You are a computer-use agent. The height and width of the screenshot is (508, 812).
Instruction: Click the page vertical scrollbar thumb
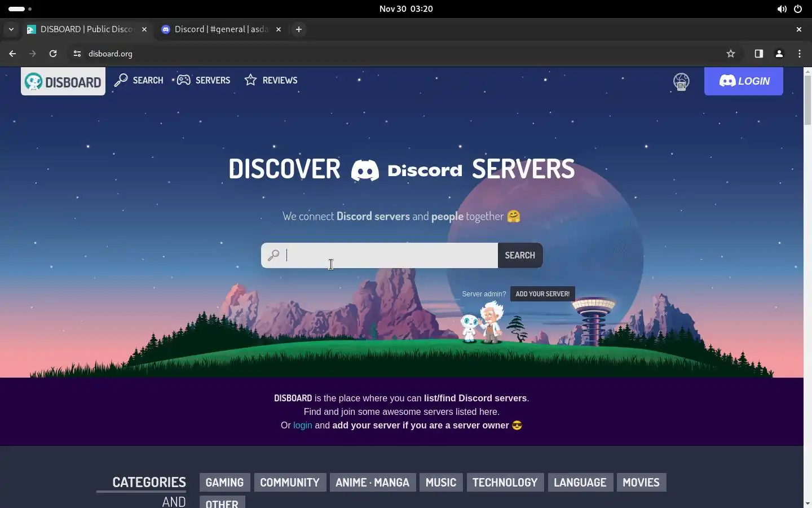coord(807,100)
